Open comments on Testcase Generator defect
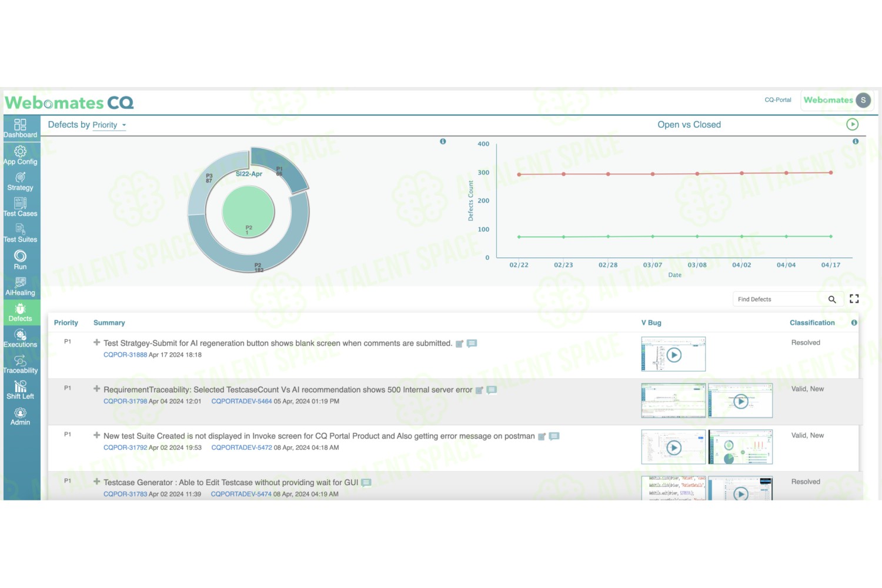Image resolution: width=882 pixels, height=588 pixels. [366, 483]
